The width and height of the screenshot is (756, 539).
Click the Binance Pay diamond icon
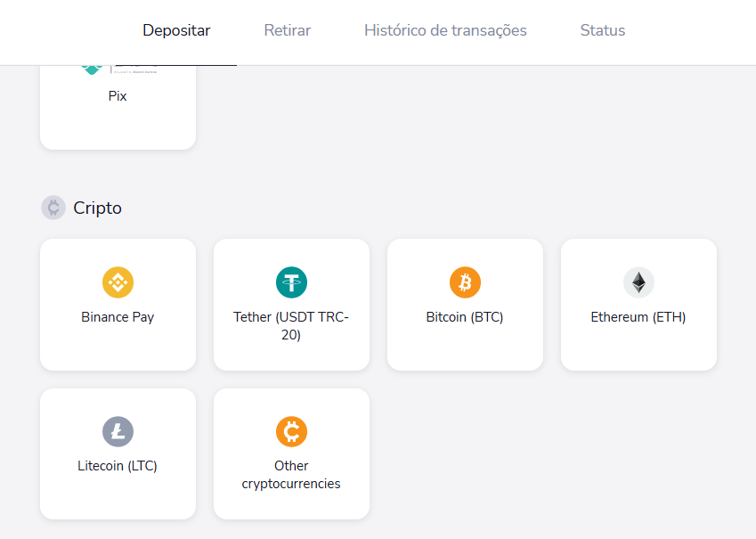click(118, 282)
